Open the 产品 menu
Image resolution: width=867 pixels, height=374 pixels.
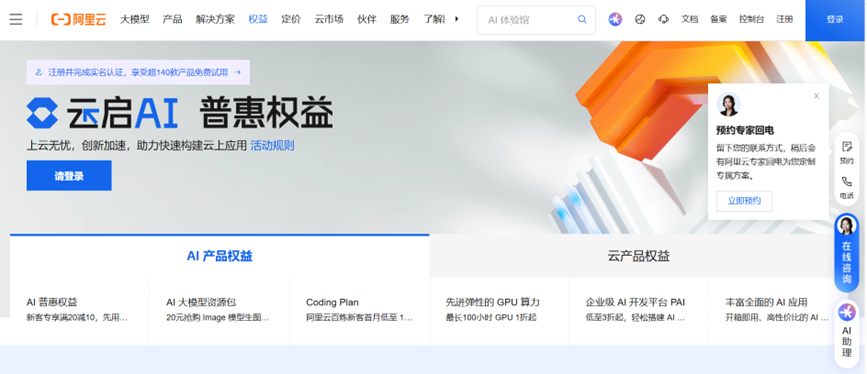tap(173, 19)
